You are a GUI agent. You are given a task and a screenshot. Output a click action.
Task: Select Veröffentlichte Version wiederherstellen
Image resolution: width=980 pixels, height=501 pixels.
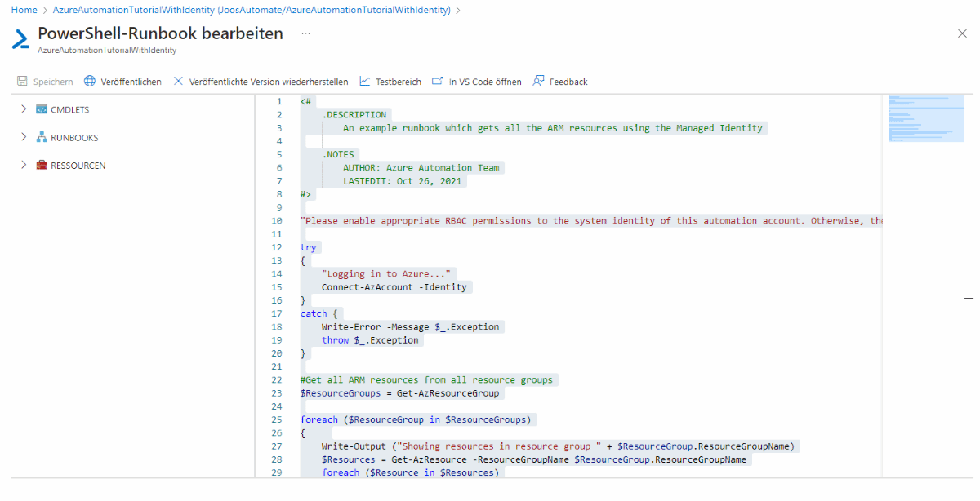[x=268, y=82]
